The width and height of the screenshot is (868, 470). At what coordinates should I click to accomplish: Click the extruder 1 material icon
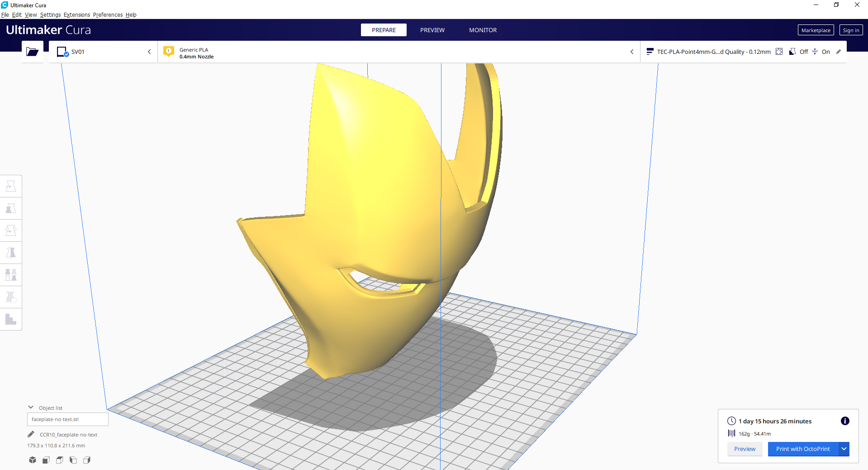pyautogui.click(x=169, y=51)
